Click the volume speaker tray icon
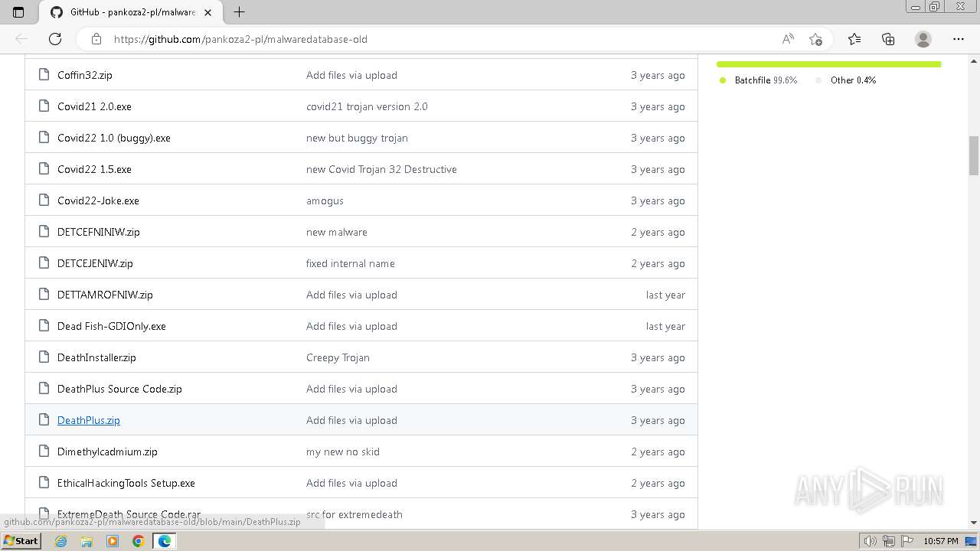The image size is (980, 551). pos(871,541)
